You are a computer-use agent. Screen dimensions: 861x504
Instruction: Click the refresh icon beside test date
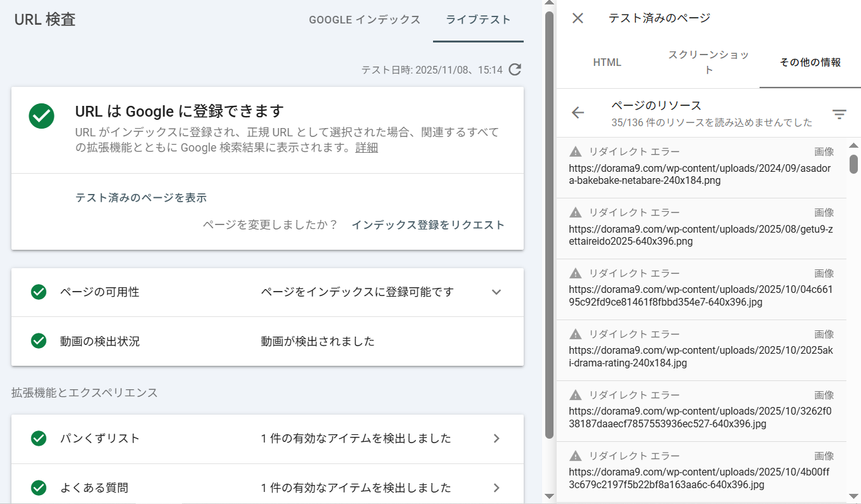pyautogui.click(x=515, y=70)
